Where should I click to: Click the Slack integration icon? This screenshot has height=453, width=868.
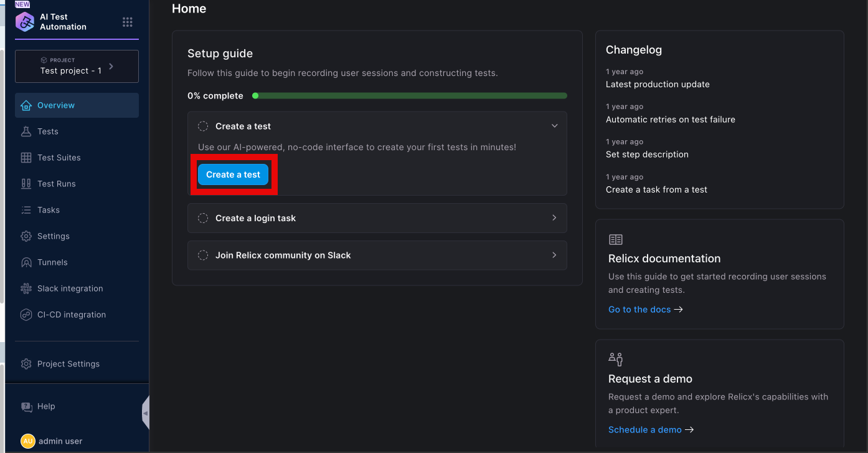pyautogui.click(x=26, y=288)
